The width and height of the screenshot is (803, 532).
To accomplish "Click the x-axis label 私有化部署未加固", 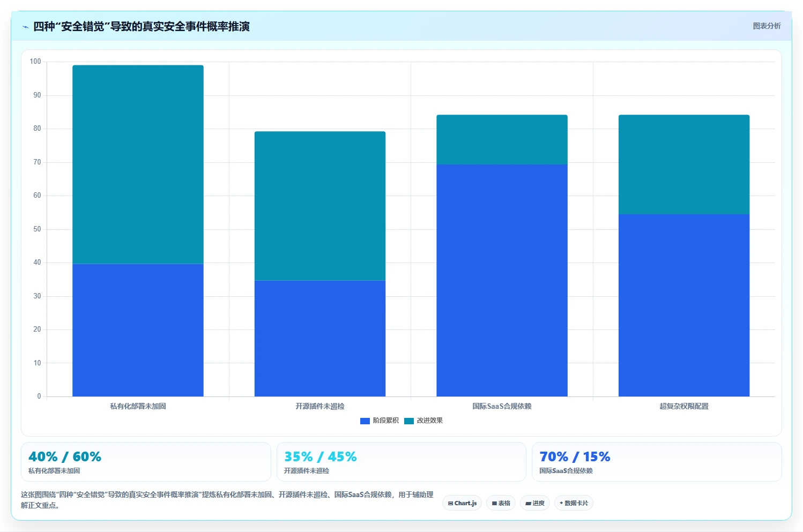I will click(138, 406).
